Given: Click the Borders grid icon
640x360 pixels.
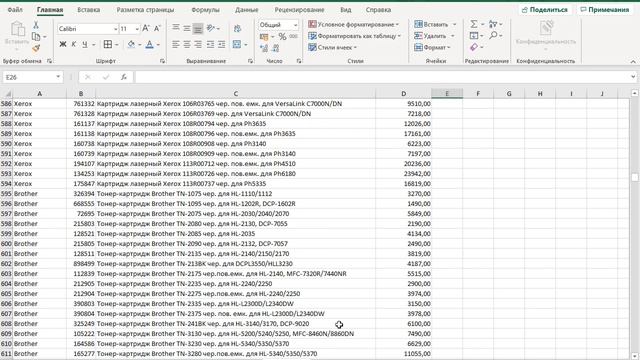Looking at the screenshot, I should click(108, 44).
